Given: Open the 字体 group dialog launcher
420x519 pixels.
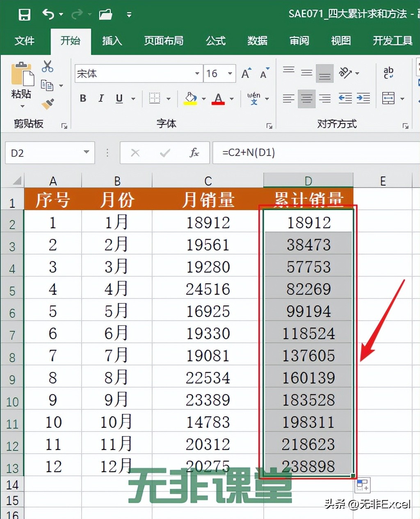Looking at the screenshot, I should pos(270,126).
